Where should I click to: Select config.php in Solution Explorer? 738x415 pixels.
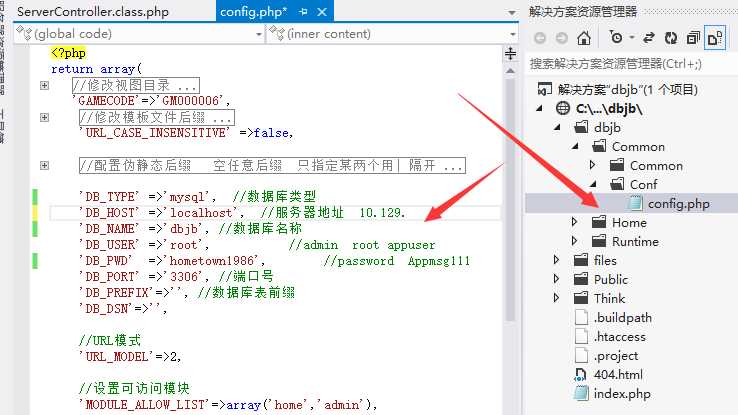click(x=679, y=203)
